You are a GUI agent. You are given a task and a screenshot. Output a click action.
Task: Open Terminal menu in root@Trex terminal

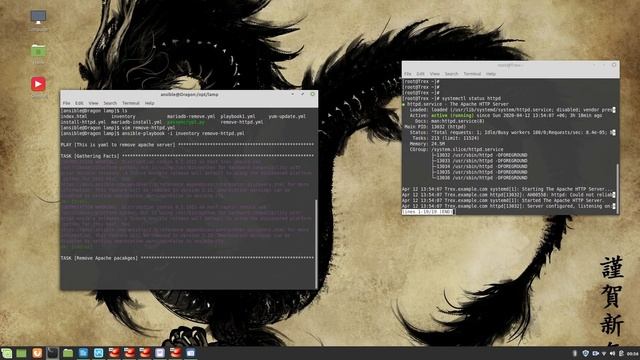pos(472,74)
